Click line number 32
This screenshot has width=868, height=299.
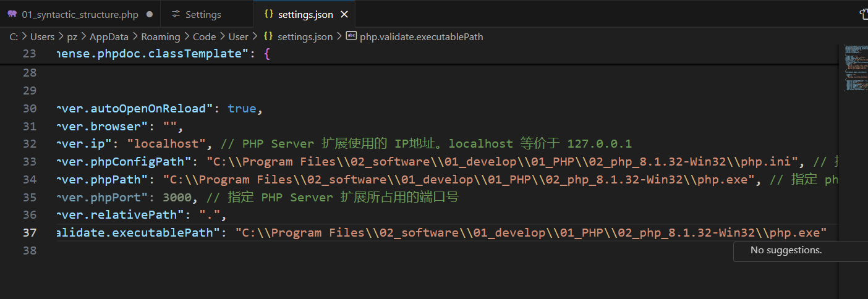point(29,144)
